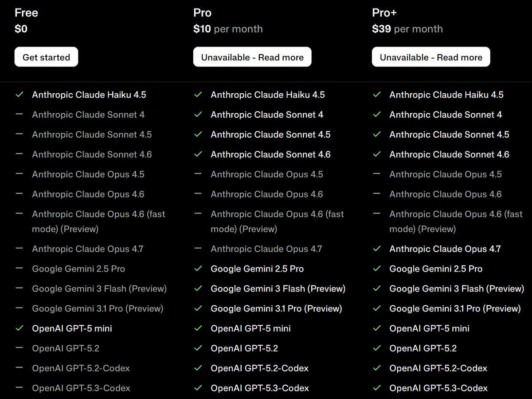Click Opus 4.6 (fast mode) (Preview) text in Free column
This screenshot has height=399, width=532.
pyautogui.click(x=98, y=221)
